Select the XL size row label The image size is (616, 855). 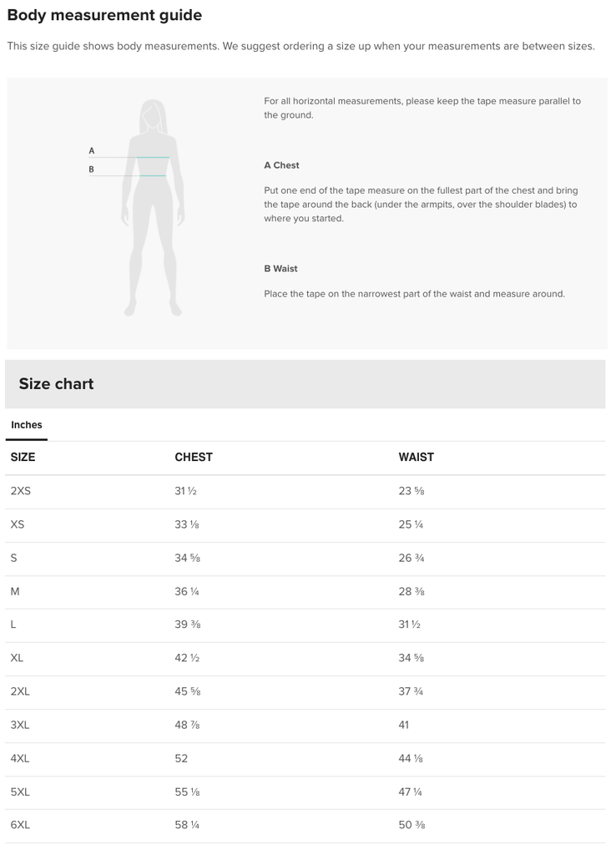point(17,658)
